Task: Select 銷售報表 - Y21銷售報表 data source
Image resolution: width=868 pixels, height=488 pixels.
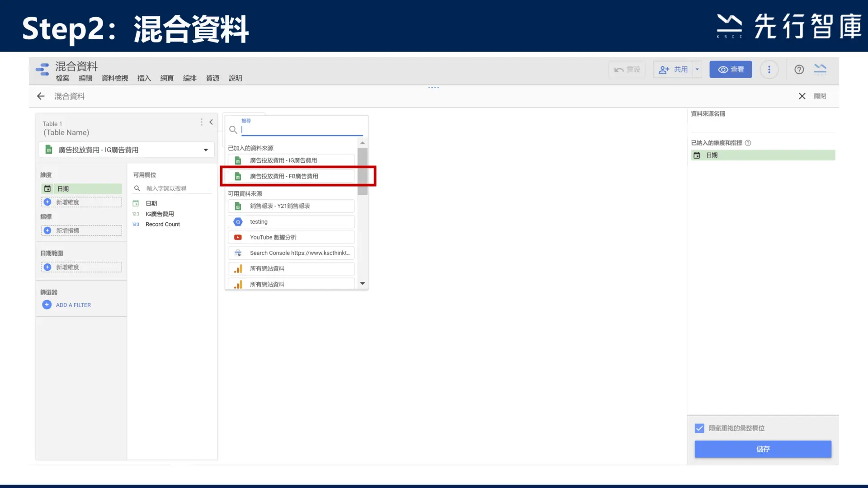Action: 291,206
